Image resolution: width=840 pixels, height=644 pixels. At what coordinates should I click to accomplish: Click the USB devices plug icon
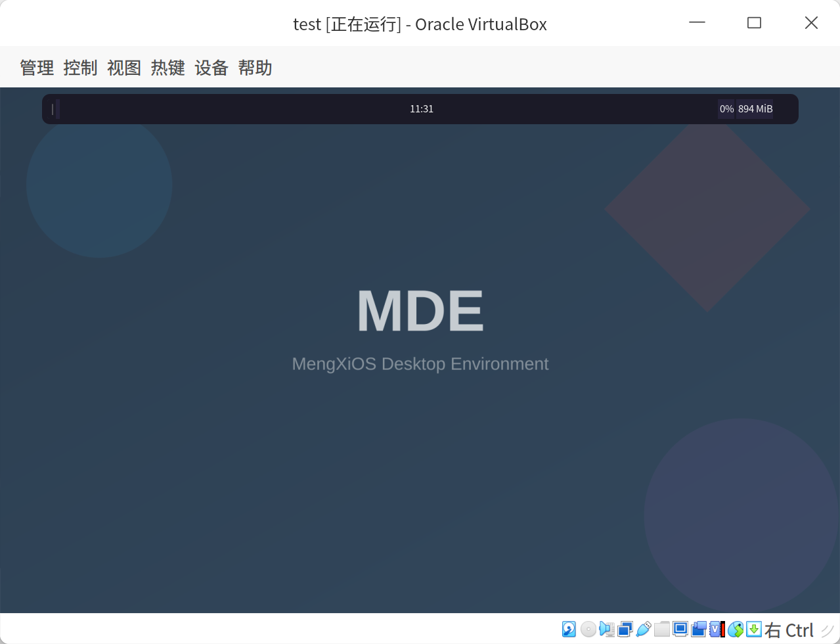643,630
